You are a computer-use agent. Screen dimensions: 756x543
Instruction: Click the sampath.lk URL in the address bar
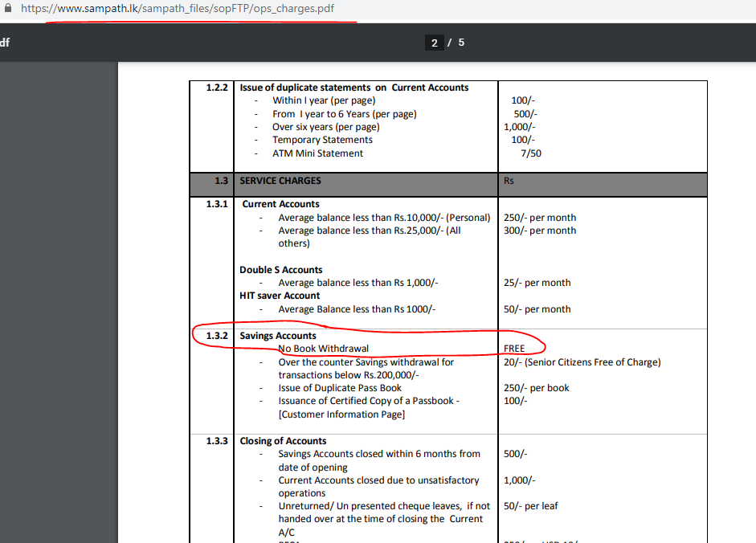click(178, 9)
